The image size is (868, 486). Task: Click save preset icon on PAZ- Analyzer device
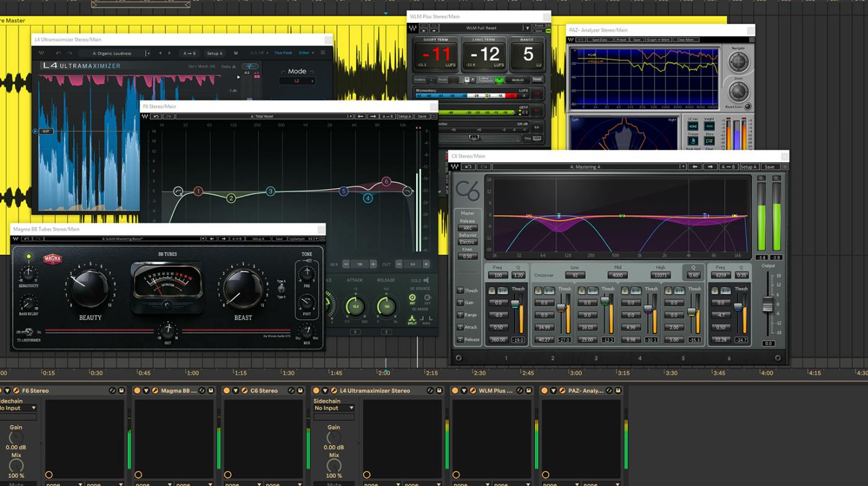point(618,391)
